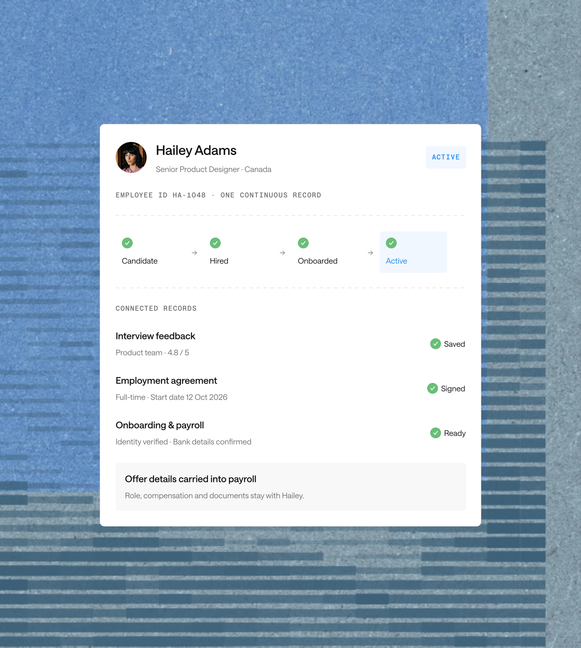Click the arrow between Hired and Onboarded
This screenshot has height=648, width=581.
point(282,253)
